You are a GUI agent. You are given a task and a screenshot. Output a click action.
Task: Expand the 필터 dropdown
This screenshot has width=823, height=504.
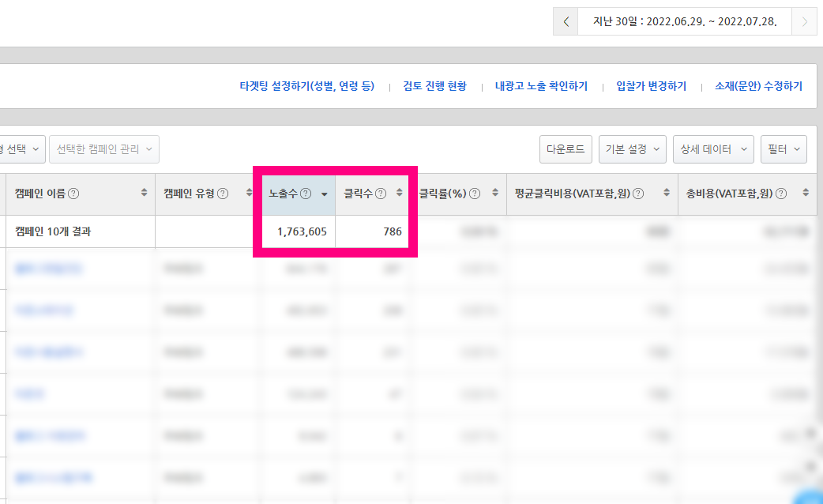(784, 149)
